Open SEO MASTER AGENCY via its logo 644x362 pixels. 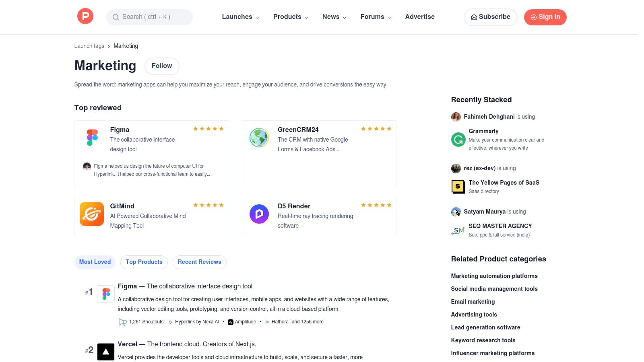[458, 230]
